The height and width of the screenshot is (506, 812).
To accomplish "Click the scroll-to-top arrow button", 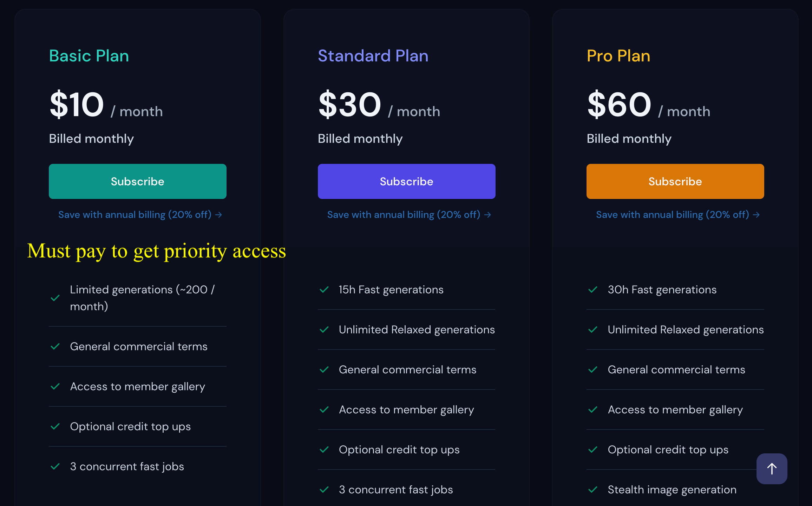I will (772, 468).
